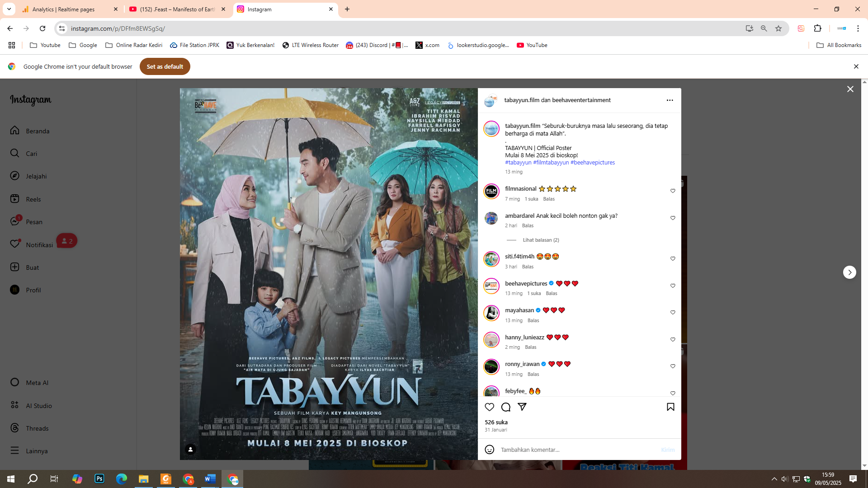The height and width of the screenshot is (488, 868).
Task: Reply to mayahasan's comment
Action: (x=533, y=320)
